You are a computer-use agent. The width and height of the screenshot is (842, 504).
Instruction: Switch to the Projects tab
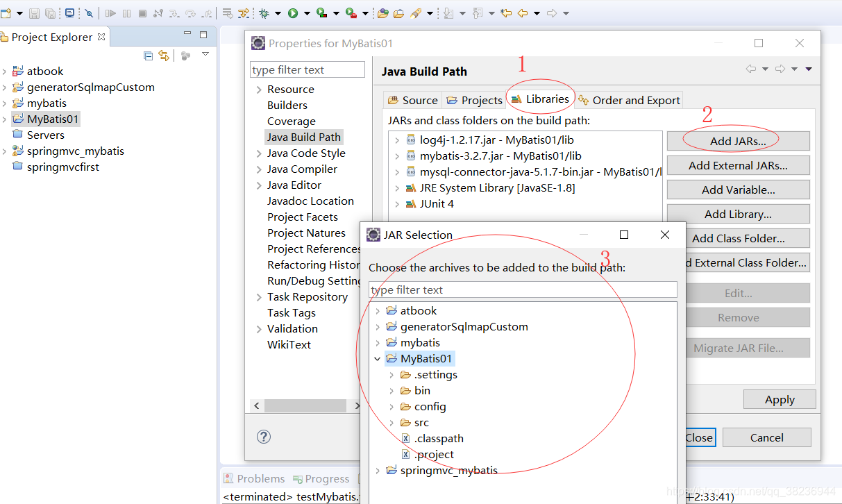474,100
